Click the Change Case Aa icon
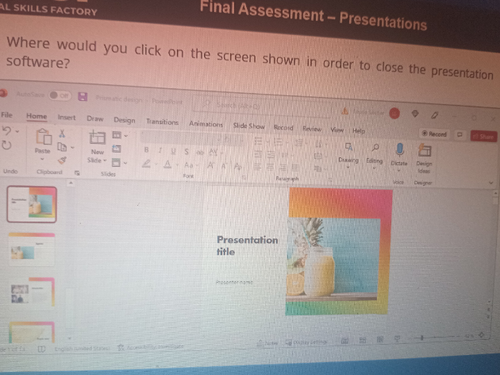500x375 pixels. click(188, 165)
